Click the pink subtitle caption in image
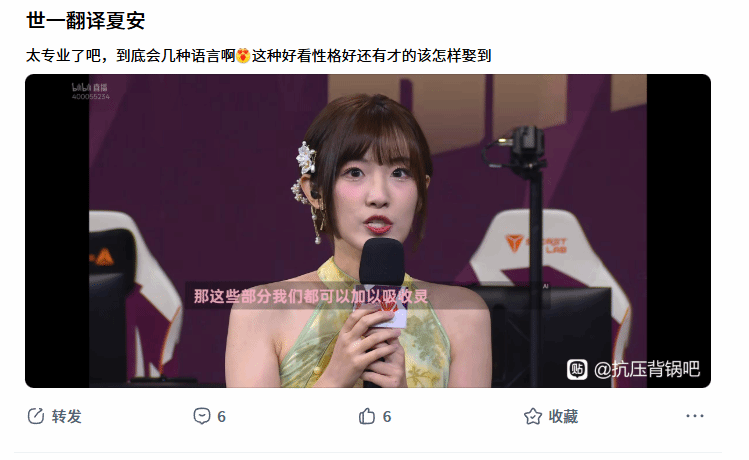 click(x=310, y=297)
